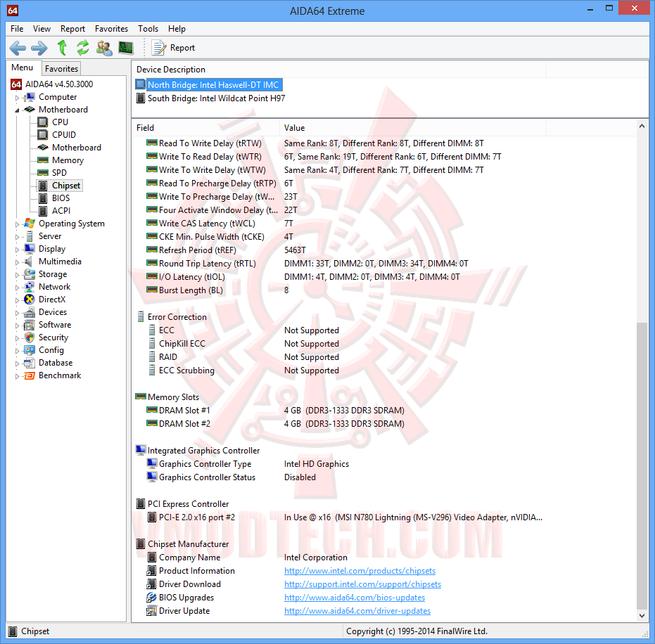Click the Value column header
This screenshot has height=644, width=655.
413,128
